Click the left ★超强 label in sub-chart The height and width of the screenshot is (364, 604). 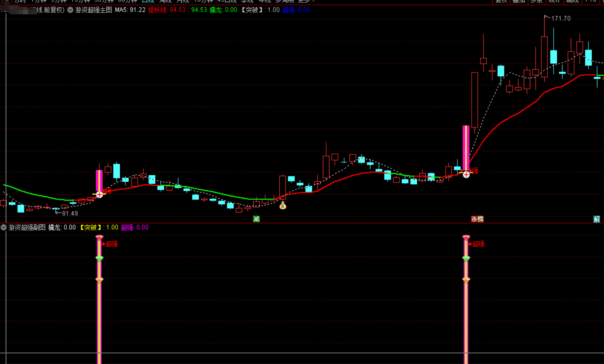110,244
